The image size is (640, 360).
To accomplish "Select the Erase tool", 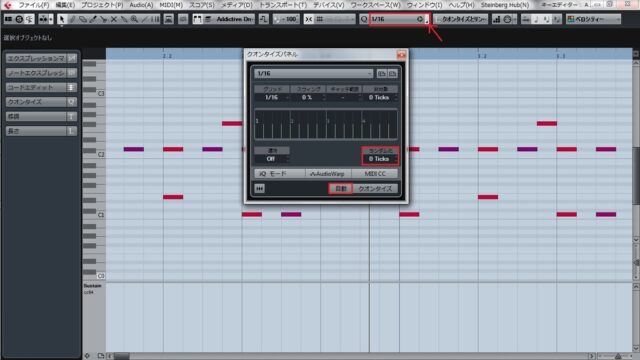I will (x=82, y=19).
